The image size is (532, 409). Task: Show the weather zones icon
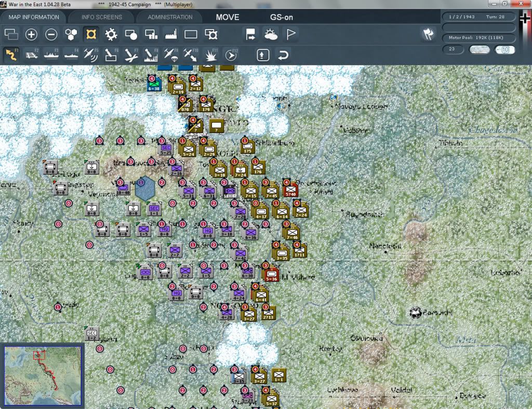(x=271, y=34)
